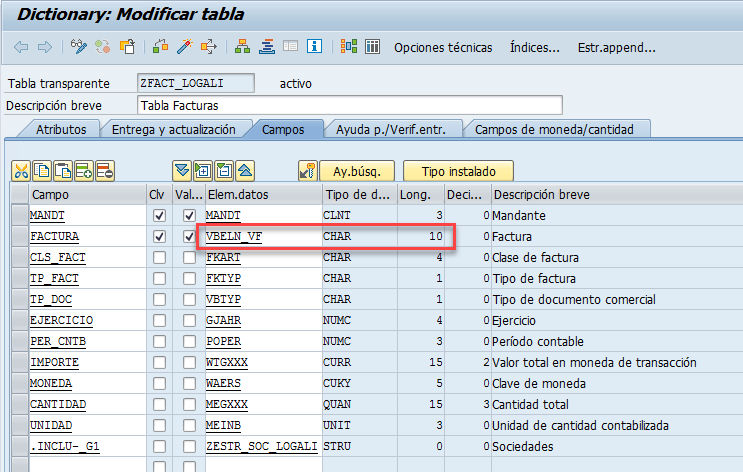Expand all includes with the down-arrow icon
The image size is (743, 472).
coord(182,171)
